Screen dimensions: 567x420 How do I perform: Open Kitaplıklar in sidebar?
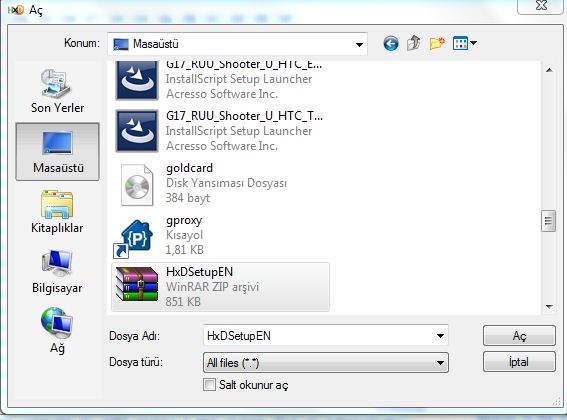pos(57,212)
